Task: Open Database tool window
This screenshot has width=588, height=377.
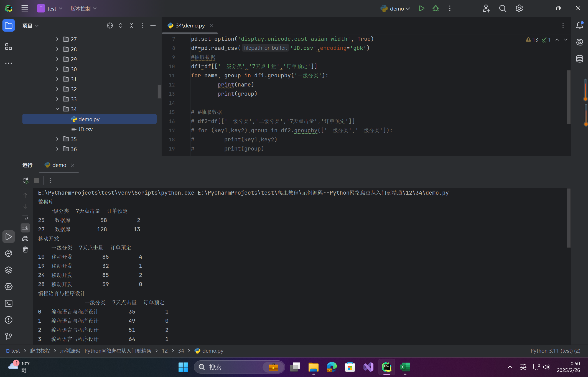Action: tap(580, 59)
